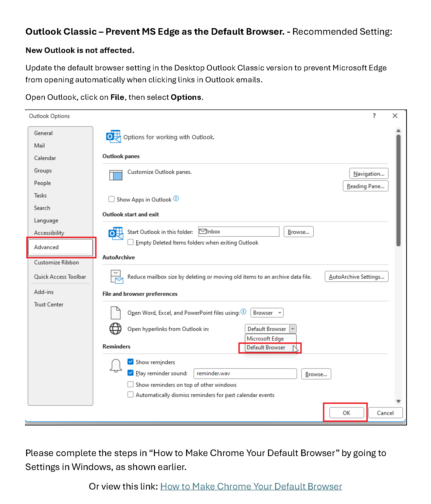
Task: Click the info icon next to Office files option
Action: tap(243, 312)
